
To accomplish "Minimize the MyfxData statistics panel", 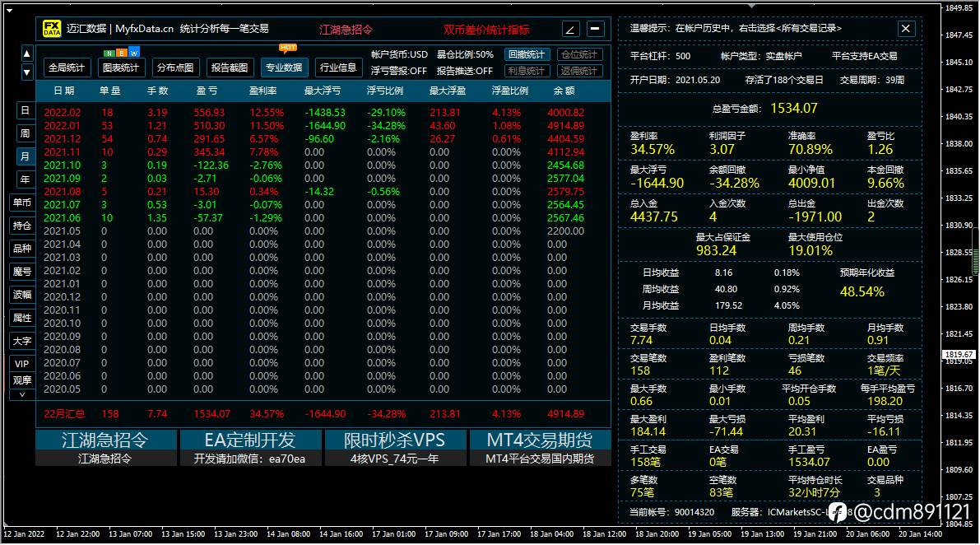I will pyautogui.click(x=596, y=29).
